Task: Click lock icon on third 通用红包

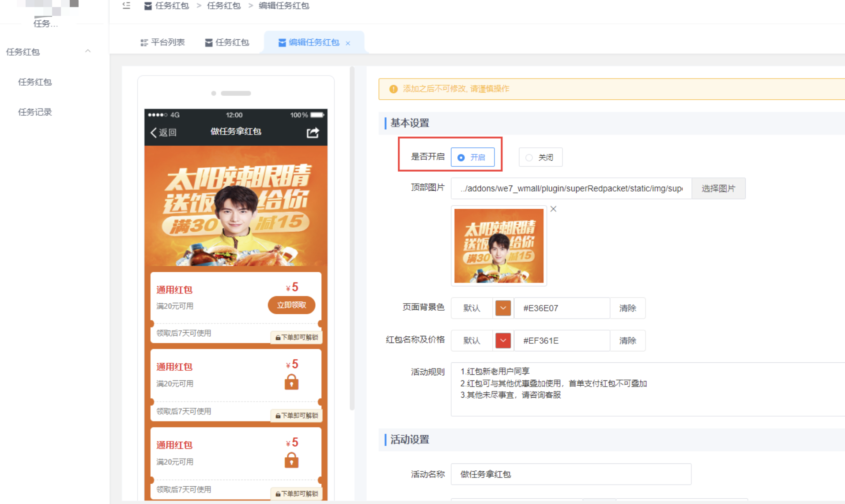Action: click(291, 460)
